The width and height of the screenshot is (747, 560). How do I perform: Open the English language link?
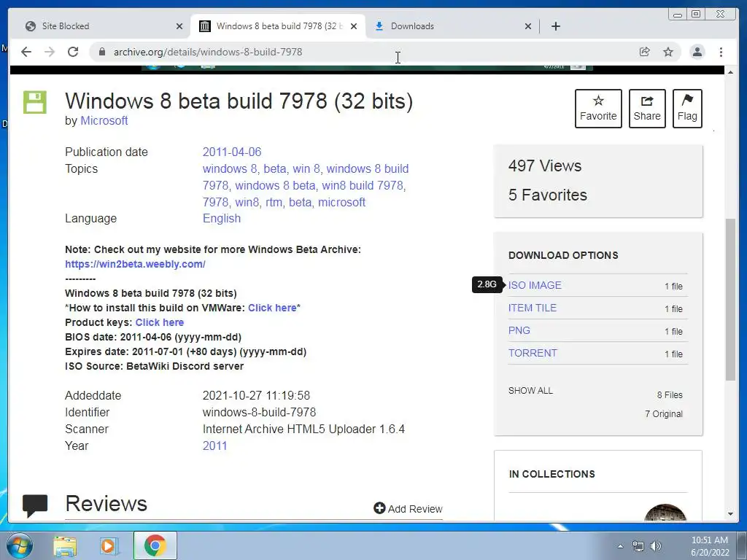coord(222,218)
